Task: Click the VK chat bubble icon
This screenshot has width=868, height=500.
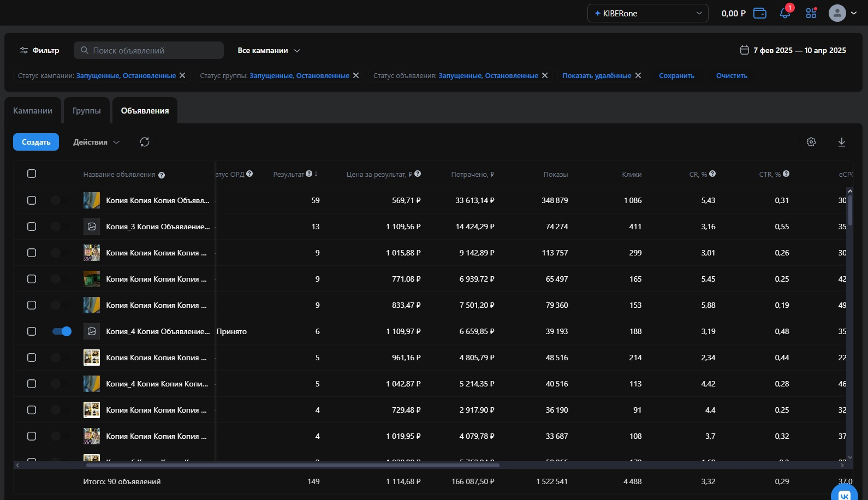Action: point(845,495)
